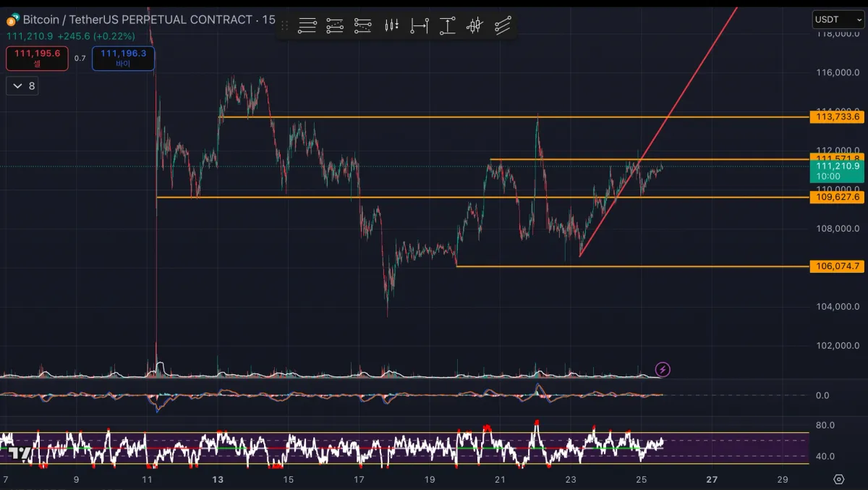The height and width of the screenshot is (490, 868).
Task: Click the 104,000.0 price axis label
Action: click(x=838, y=306)
